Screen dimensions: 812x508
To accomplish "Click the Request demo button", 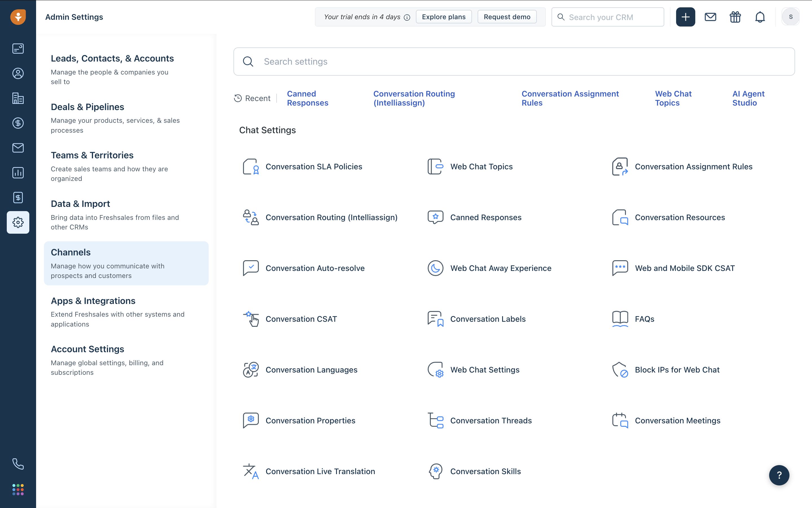I will (507, 17).
